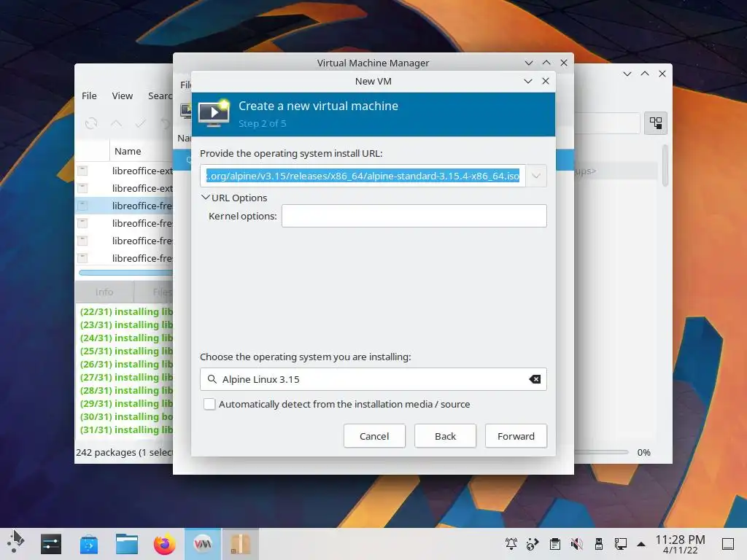
Task: Click Forward to proceed to step 3
Action: pos(516,436)
